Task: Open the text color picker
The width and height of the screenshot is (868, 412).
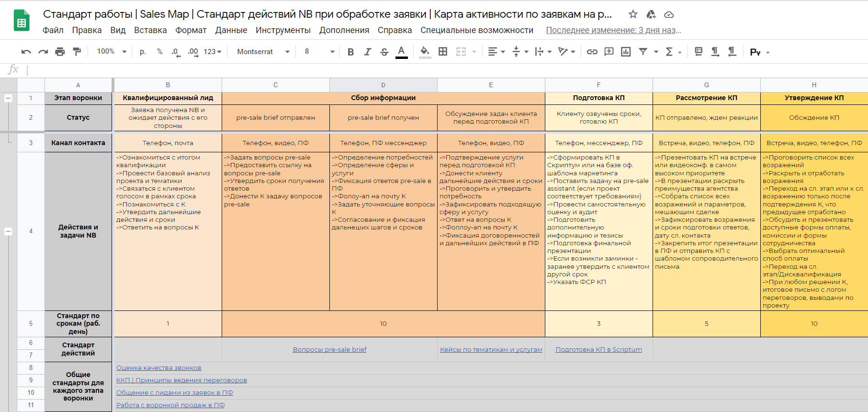Action: pos(401,52)
